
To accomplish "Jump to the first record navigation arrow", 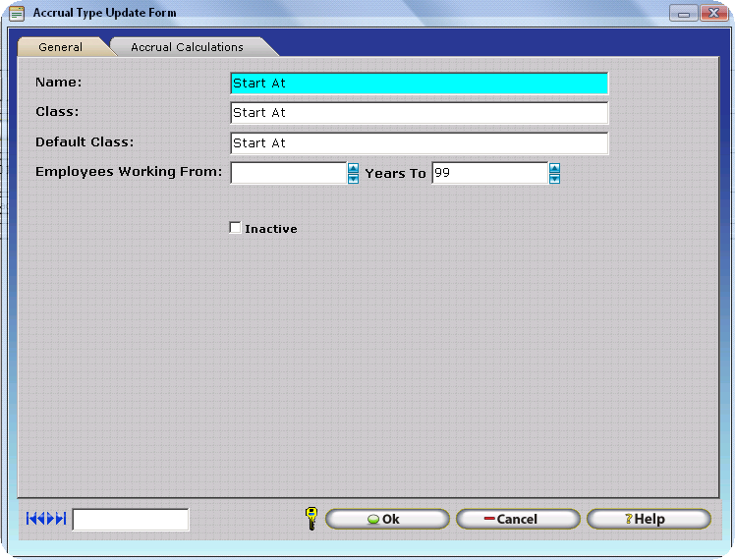I will tap(31, 519).
